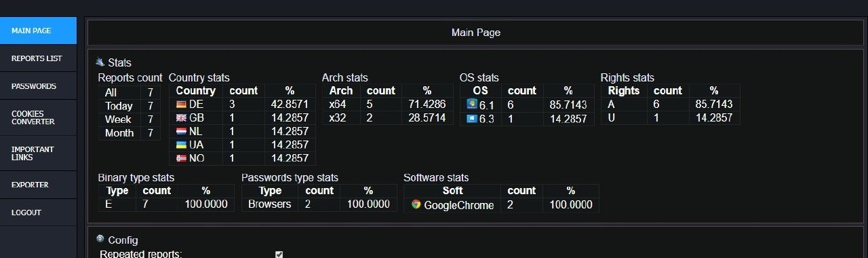The height and width of the screenshot is (258, 868).
Task: Click the Config section gear icon
Action: coord(100,239)
